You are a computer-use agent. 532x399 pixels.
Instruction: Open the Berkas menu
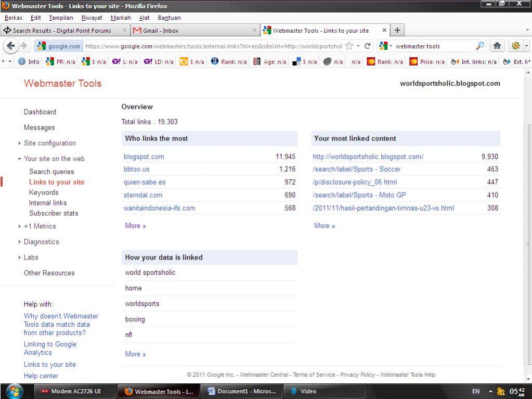[14, 18]
